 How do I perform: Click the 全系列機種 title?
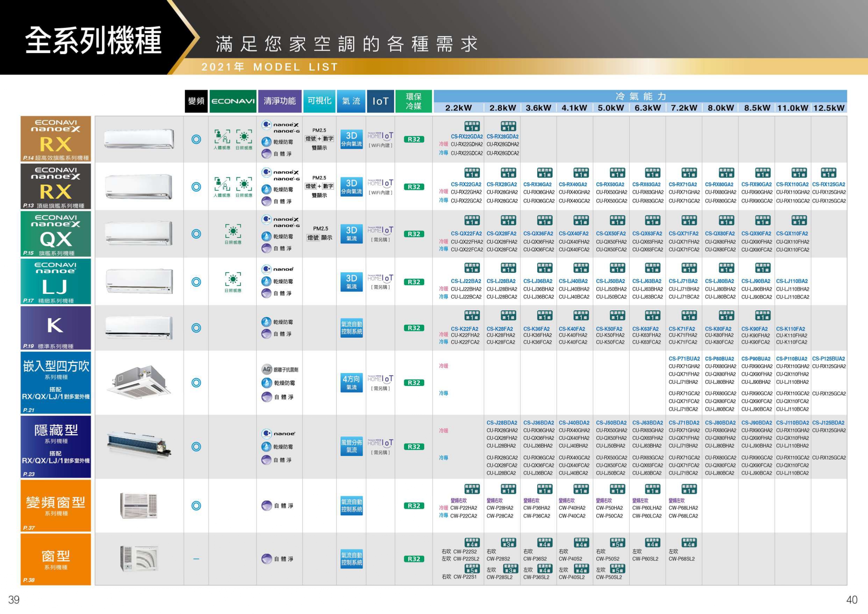point(93,40)
